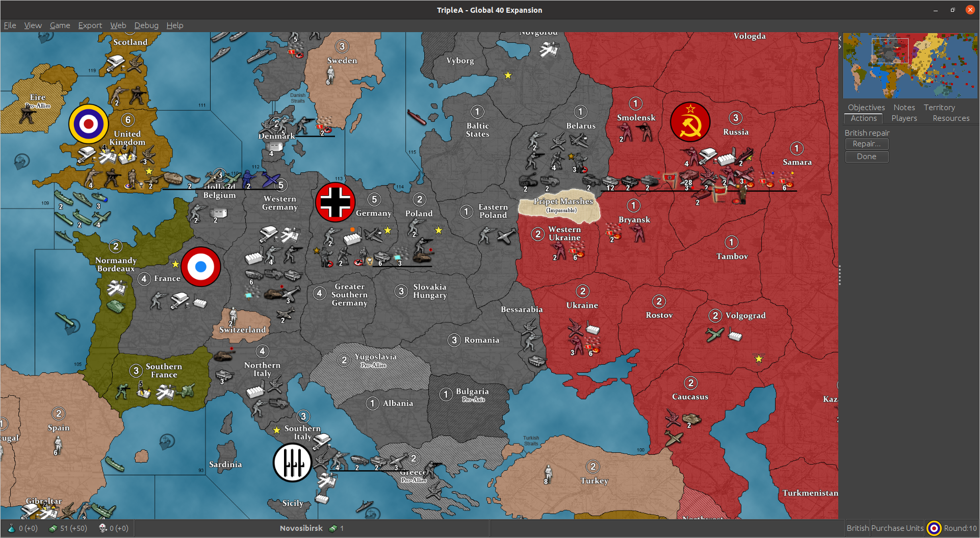Click the Vyborg territory label
Image resolution: width=980 pixels, height=538 pixels.
coord(460,60)
